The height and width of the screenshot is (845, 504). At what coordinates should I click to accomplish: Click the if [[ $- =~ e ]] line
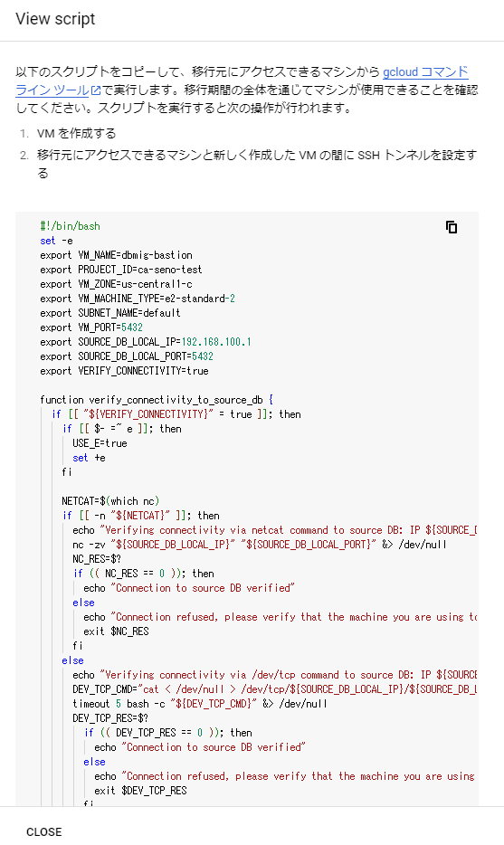(x=122, y=429)
